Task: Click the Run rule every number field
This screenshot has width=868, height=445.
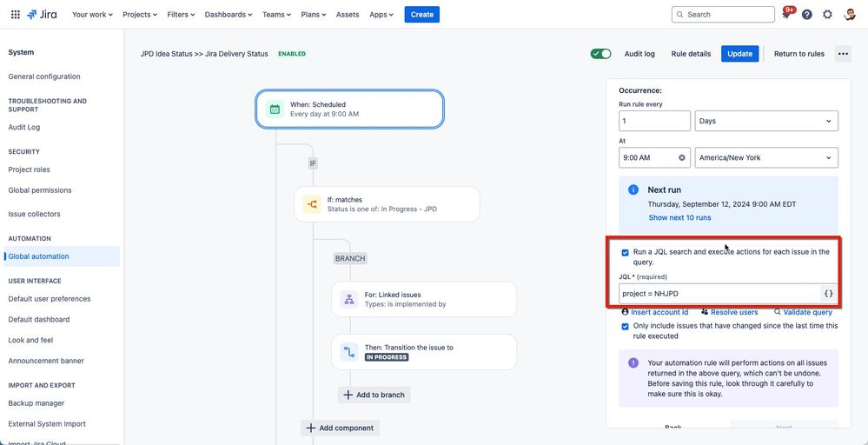Action: coord(655,121)
